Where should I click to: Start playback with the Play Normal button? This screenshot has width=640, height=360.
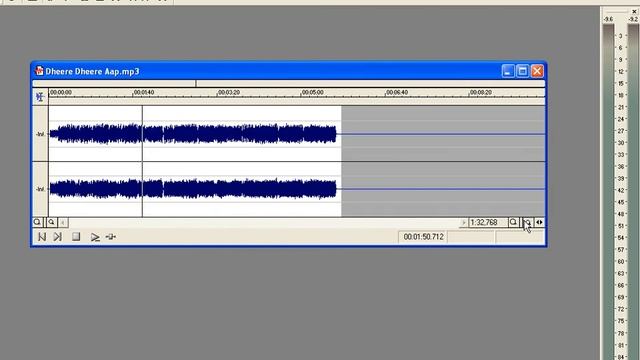pos(95,237)
